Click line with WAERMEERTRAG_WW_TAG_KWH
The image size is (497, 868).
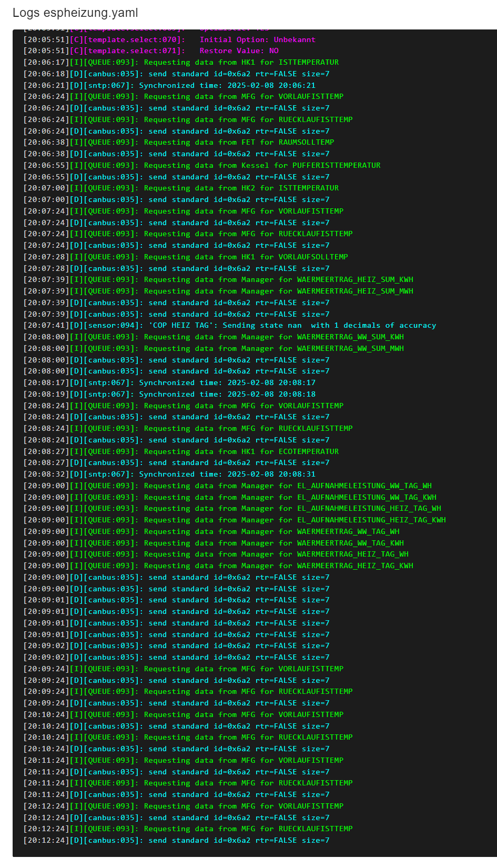(214, 543)
